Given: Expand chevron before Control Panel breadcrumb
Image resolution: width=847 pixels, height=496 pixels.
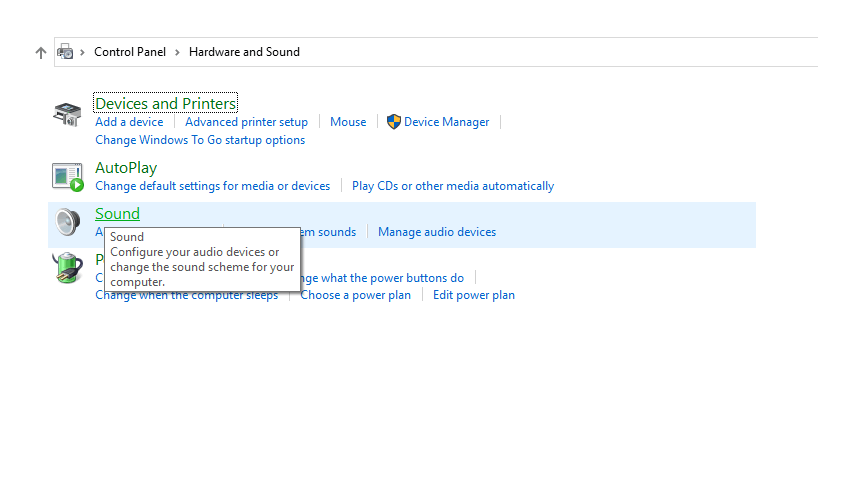Looking at the screenshot, I should pyautogui.click(x=83, y=52).
